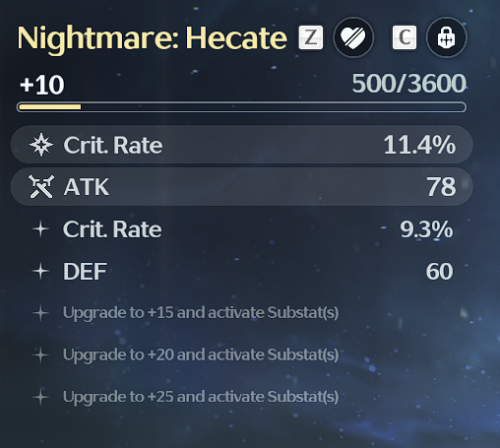Click the sparkle icon beside Crit. Rate substat

[x=40, y=229]
